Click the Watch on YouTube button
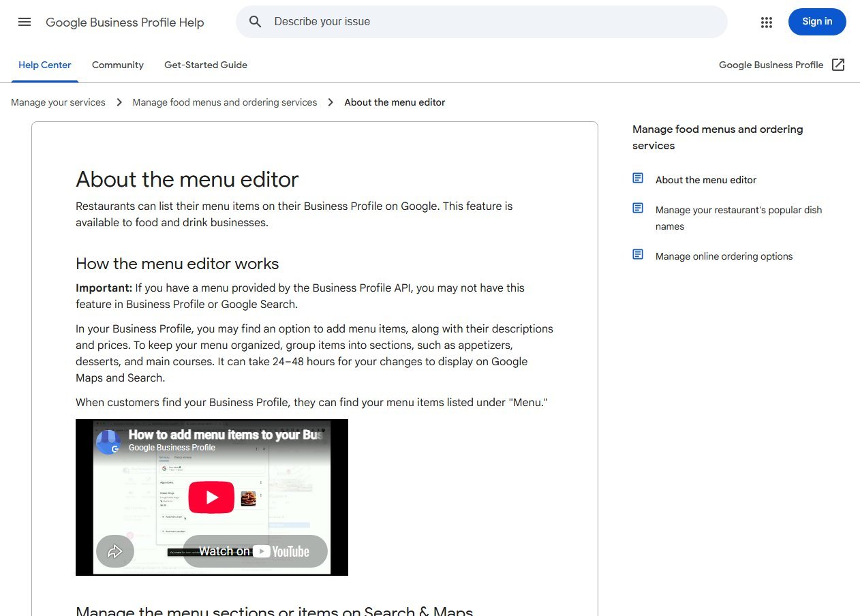 tap(255, 551)
